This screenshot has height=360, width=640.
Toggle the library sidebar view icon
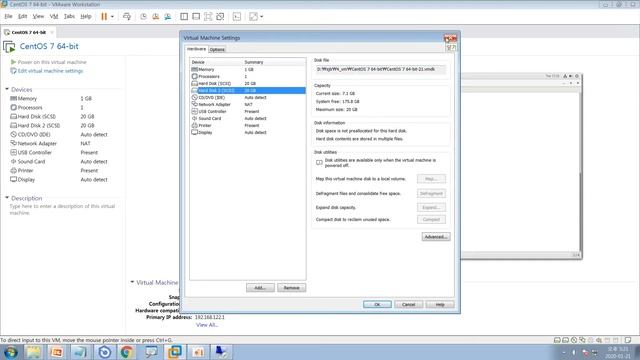184,16
